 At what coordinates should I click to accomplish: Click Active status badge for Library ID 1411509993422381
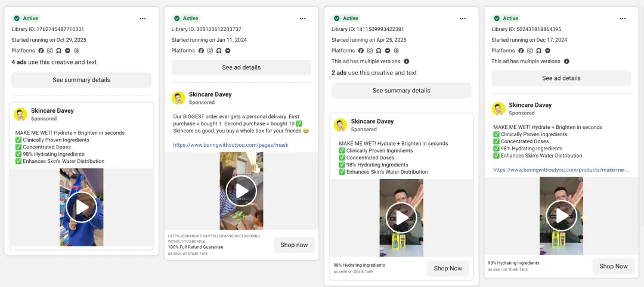tap(346, 18)
